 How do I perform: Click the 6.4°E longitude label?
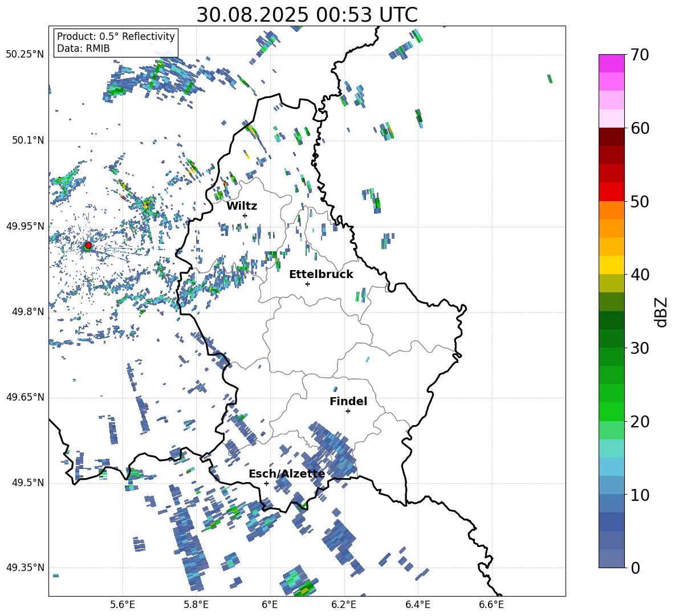pyautogui.click(x=417, y=605)
